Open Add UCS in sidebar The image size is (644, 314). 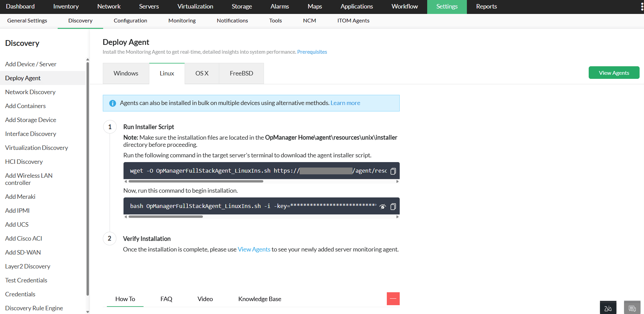(x=17, y=225)
